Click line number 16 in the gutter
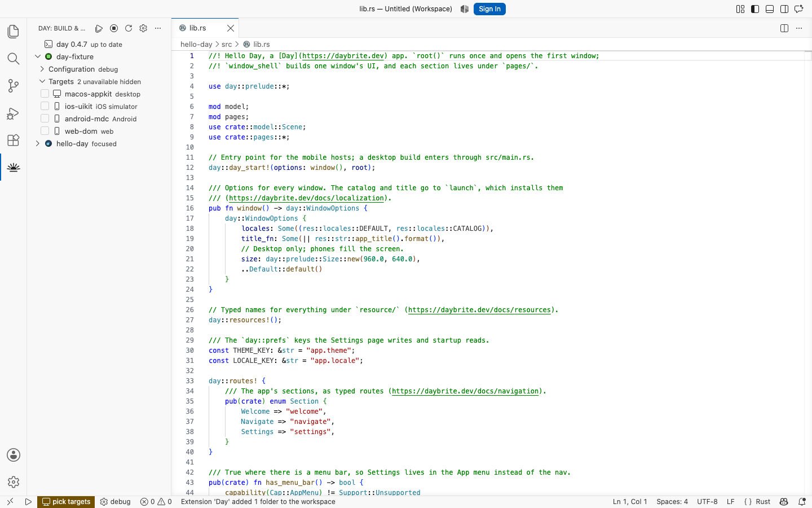Screen dimensions: 812x508 [190, 208]
